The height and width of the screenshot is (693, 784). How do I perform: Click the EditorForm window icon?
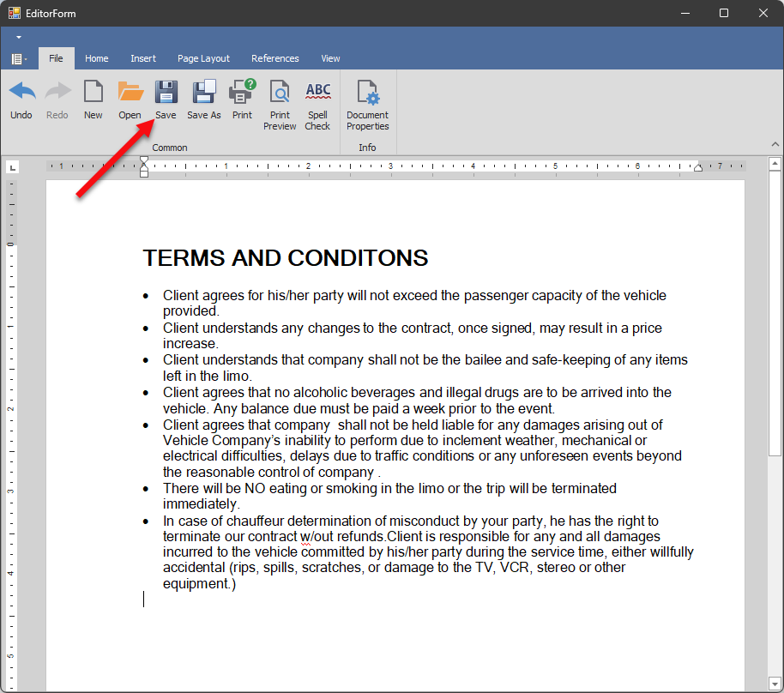pos(15,13)
